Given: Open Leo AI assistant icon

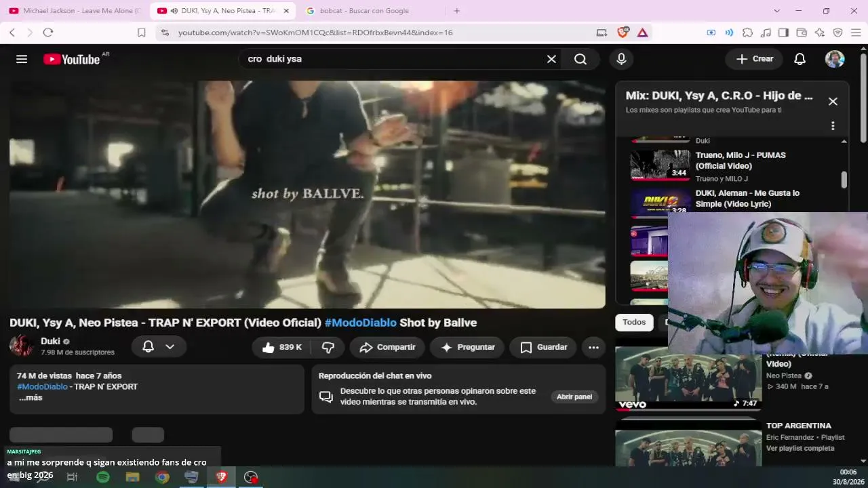Looking at the screenshot, I should tap(820, 33).
